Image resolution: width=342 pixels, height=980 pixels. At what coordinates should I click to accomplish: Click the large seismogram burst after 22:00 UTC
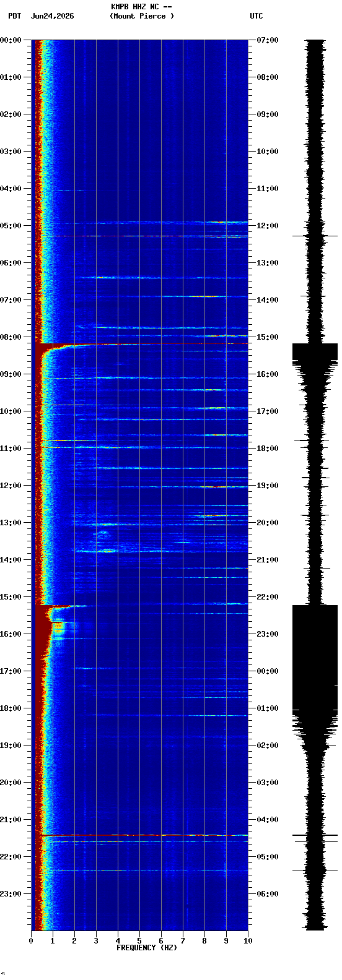[315, 658]
